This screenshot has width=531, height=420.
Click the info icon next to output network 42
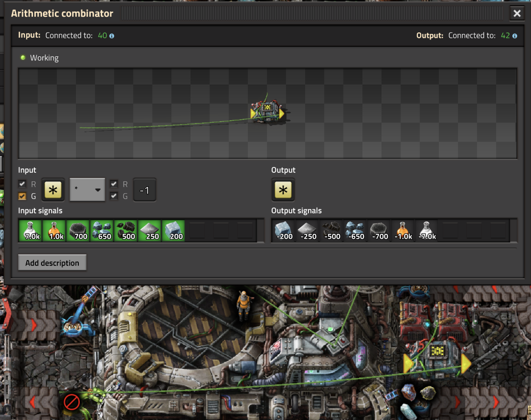(515, 36)
